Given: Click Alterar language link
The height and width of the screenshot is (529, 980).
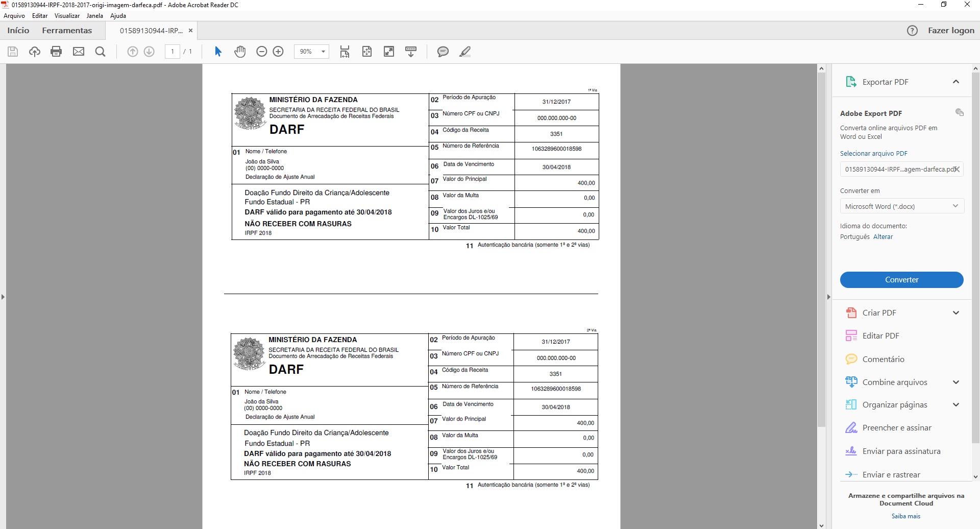Looking at the screenshot, I should click(x=883, y=237).
